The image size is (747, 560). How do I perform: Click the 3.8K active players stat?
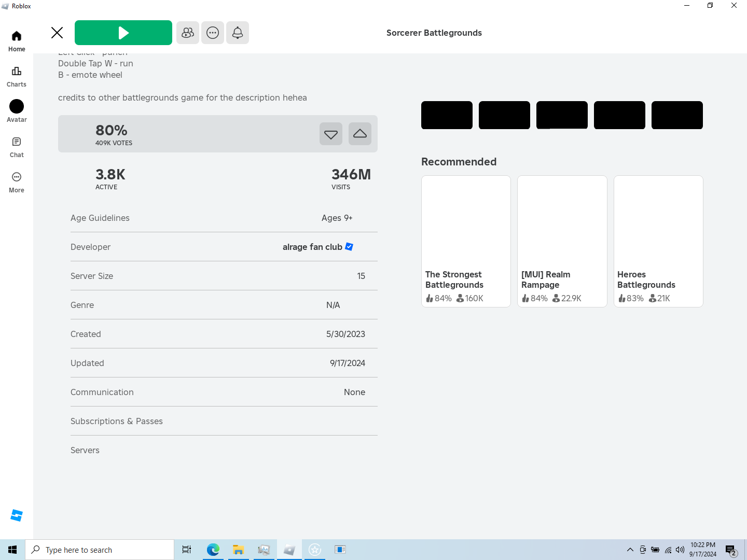click(110, 178)
